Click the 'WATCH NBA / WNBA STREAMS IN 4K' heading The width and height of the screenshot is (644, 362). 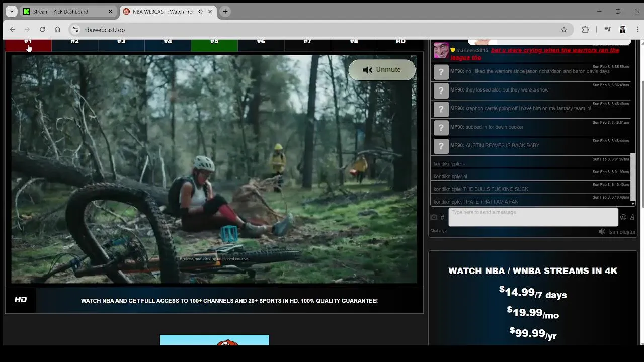533,270
